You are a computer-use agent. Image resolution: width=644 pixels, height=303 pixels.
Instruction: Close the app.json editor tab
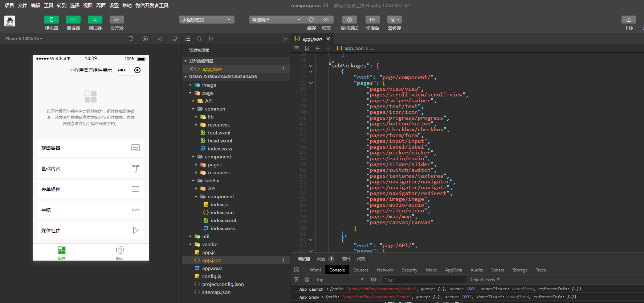[x=328, y=39]
